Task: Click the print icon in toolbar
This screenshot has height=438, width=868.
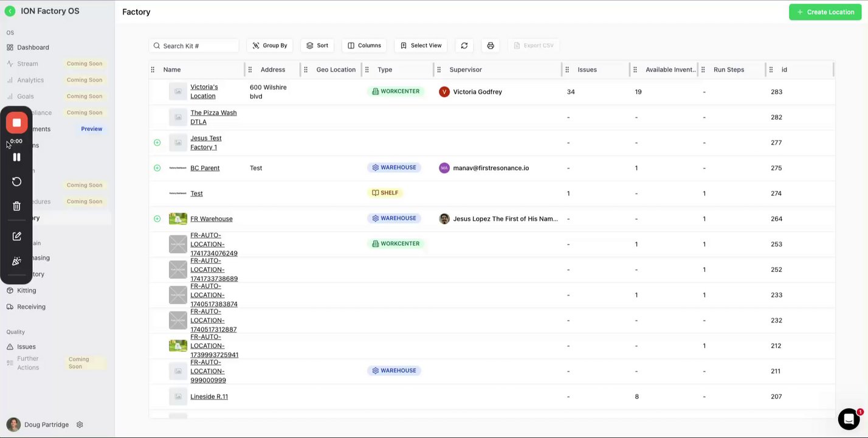Action: [491, 46]
